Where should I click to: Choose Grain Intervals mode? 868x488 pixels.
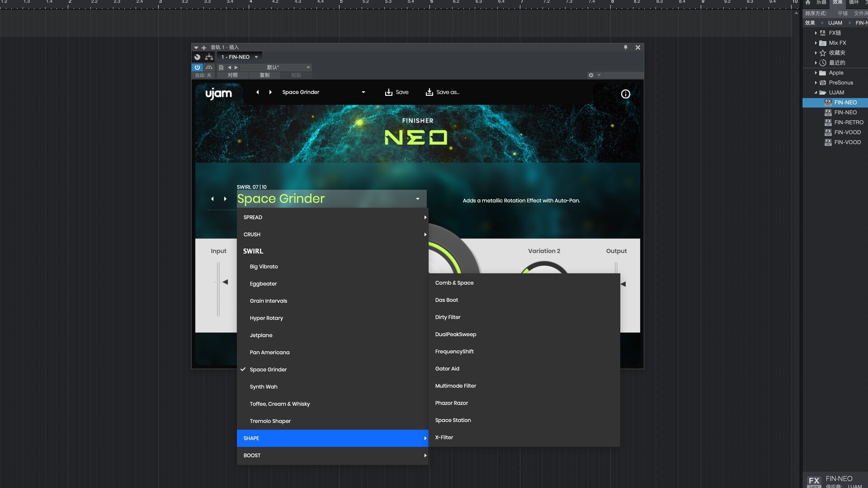pyautogui.click(x=332, y=301)
